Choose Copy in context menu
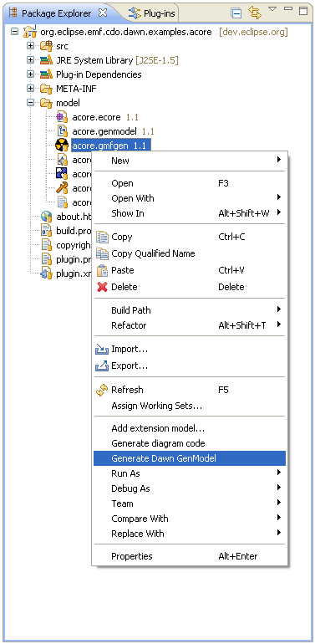Screen dimensions: 315x644 [190, 237]
